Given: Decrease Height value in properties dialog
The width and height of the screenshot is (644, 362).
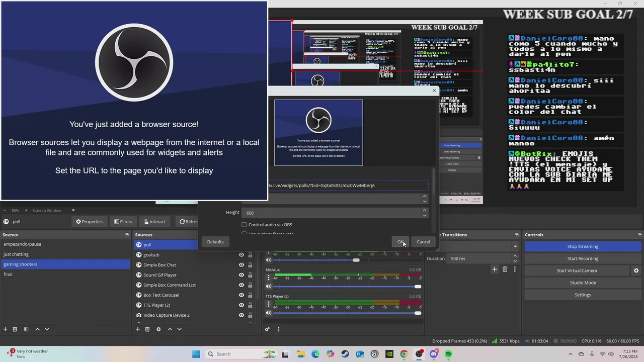Looking at the screenshot, I should (425, 215).
